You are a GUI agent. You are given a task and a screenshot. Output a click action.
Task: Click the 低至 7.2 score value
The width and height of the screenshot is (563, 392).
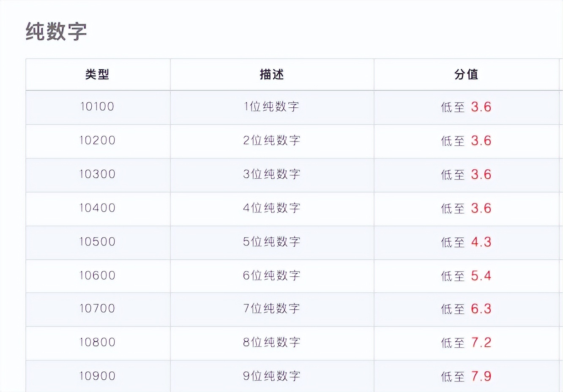pyautogui.click(x=466, y=343)
